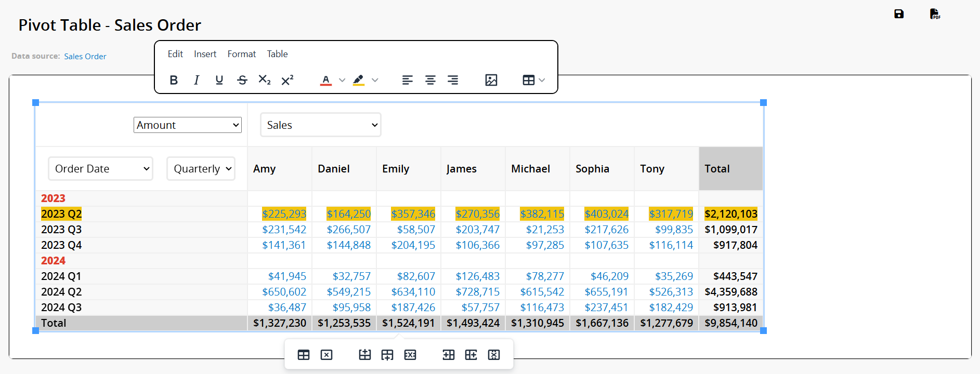The image size is (980, 374).
Task: Apply the yellow highlight color
Action: pyautogui.click(x=358, y=80)
